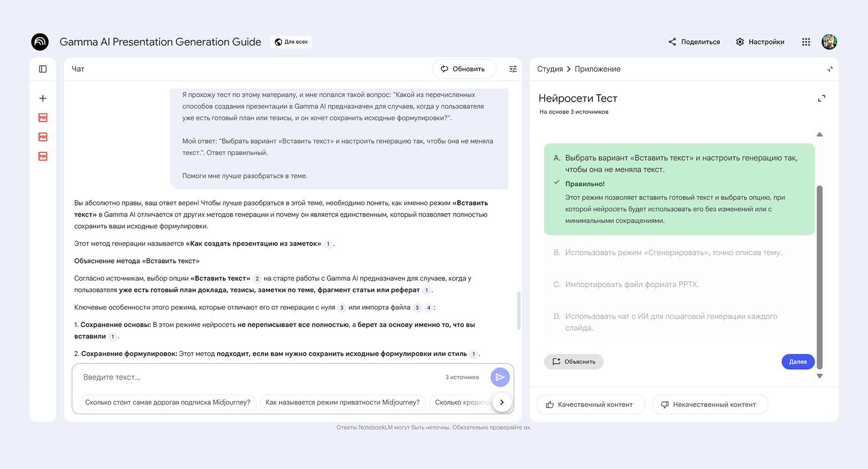The image size is (868, 469).
Task: Open the bottom PDF source in the sidebar
Action: coord(43,156)
